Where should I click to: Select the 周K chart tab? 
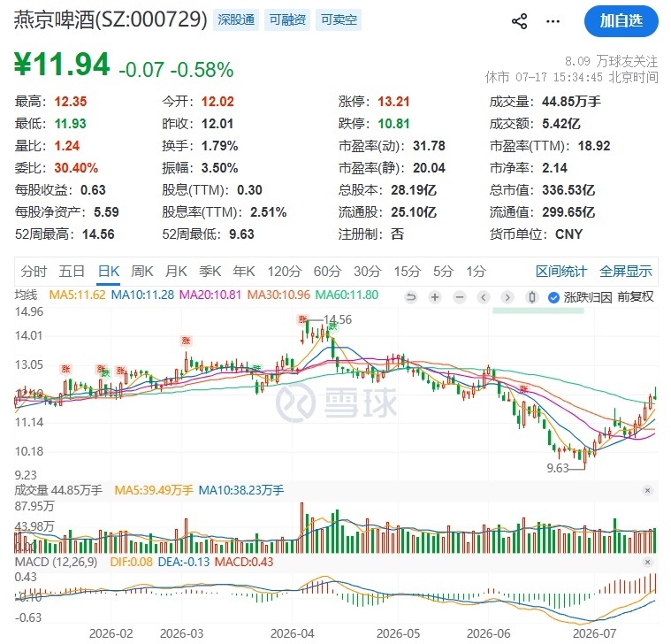(x=142, y=271)
